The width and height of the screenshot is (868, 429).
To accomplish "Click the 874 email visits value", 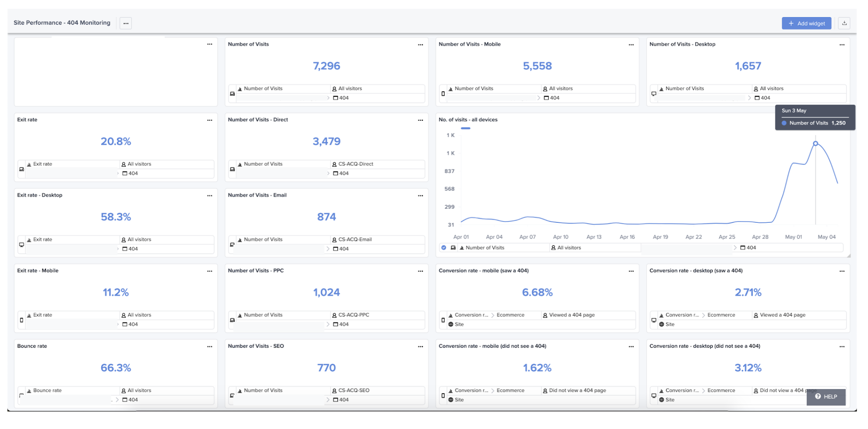I will point(327,217).
